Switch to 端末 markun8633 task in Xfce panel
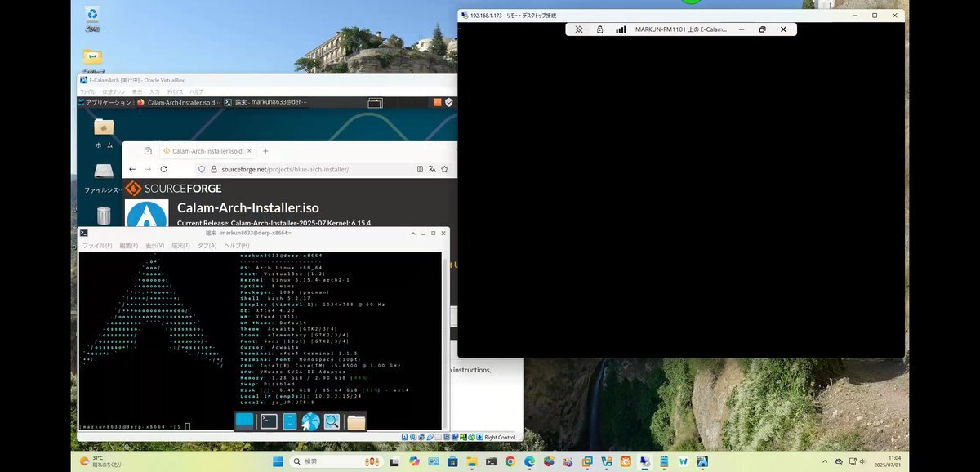Viewport: 980px width, 472px height. coord(267,103)
